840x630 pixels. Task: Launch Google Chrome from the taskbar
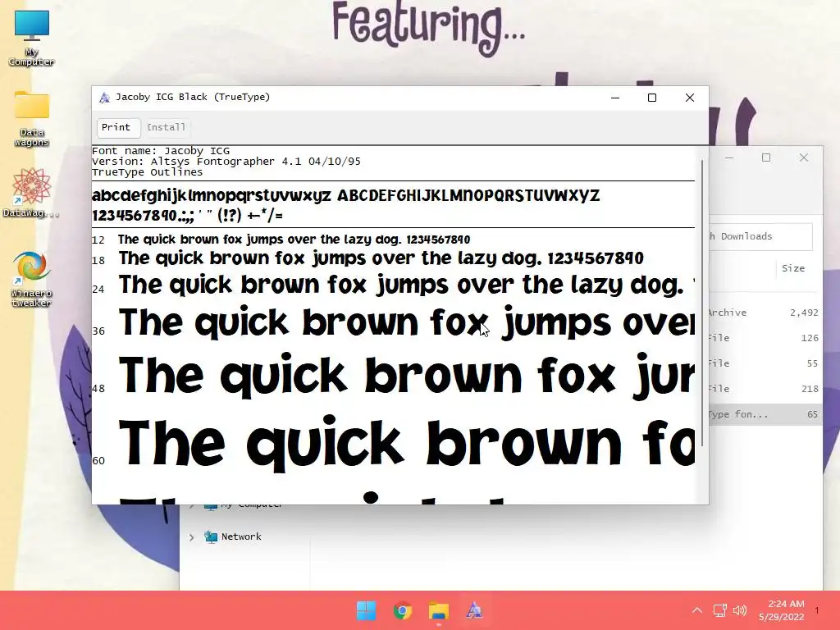pyautogui.click(x=402, y=610)
